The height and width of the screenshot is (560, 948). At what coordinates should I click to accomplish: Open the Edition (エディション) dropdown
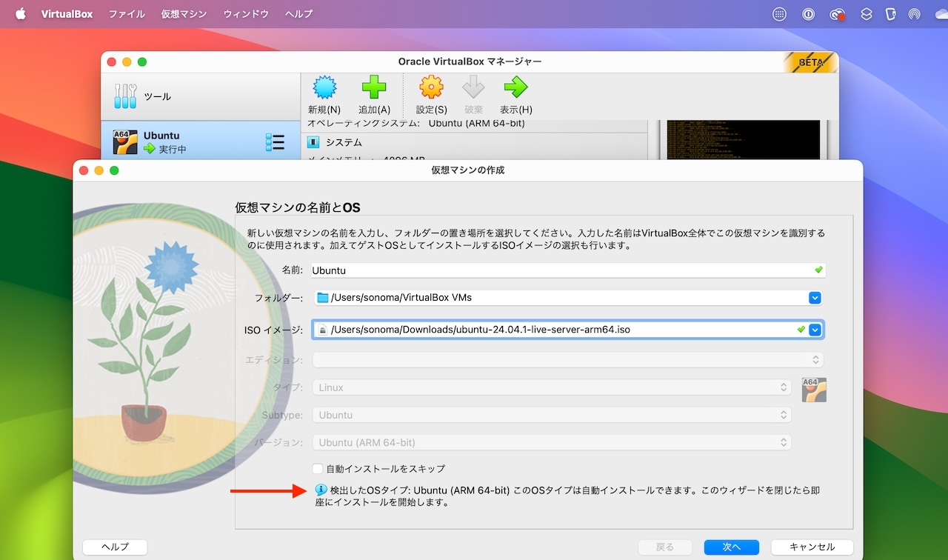569,360
